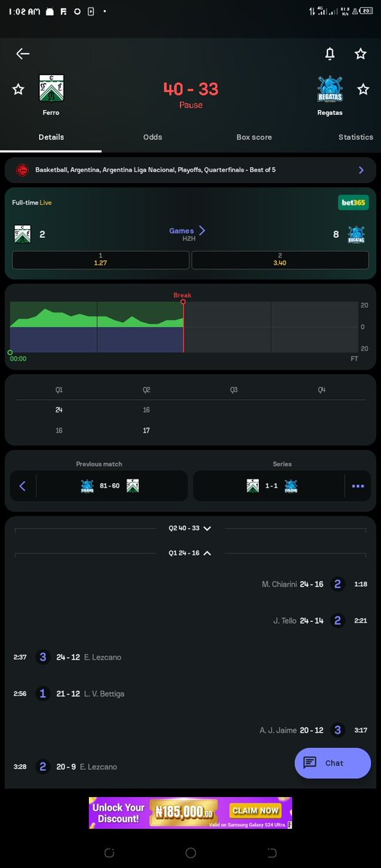Tap 3-point icon at 3:17
The image size is (381, 868).
point(337,731)
